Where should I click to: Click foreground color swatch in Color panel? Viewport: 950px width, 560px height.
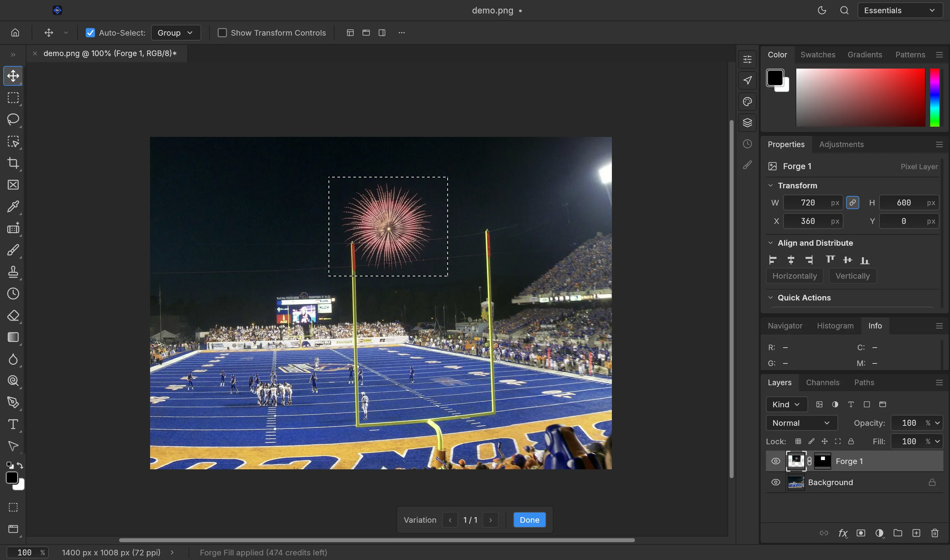click(775, 78)
